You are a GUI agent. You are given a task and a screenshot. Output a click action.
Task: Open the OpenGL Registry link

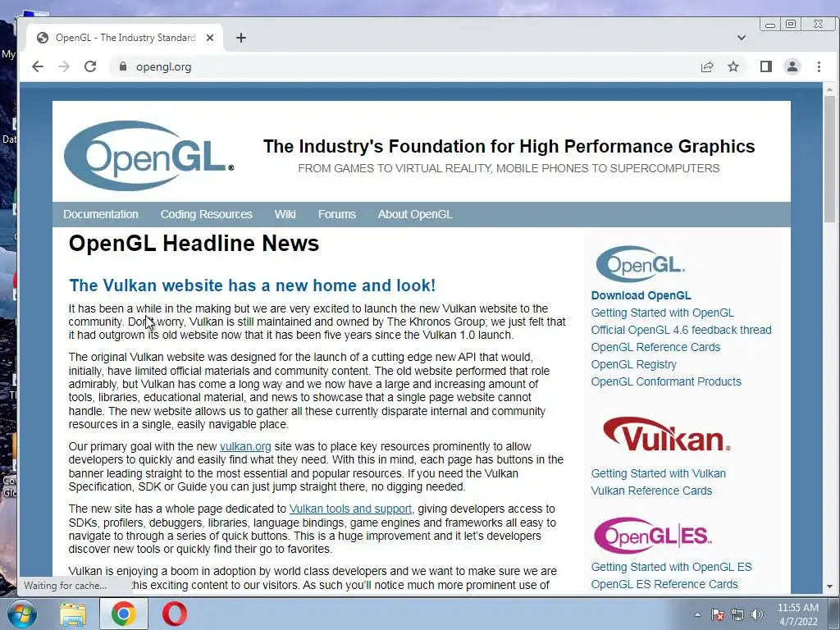(634, 364)
